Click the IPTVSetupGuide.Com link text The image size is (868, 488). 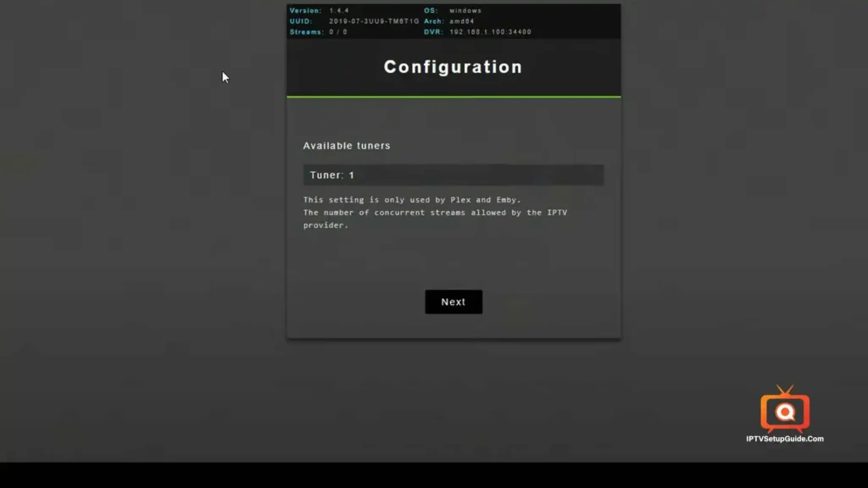(x=785, y=440)
